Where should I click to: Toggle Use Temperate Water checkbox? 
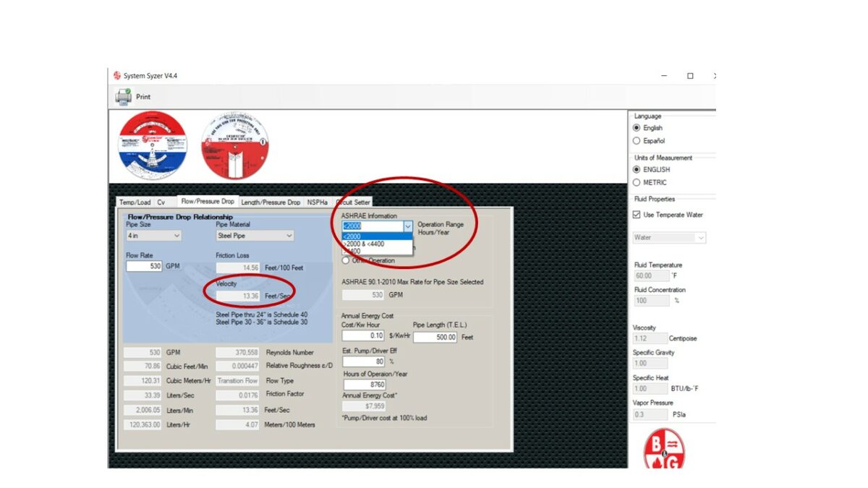point(637,215)
